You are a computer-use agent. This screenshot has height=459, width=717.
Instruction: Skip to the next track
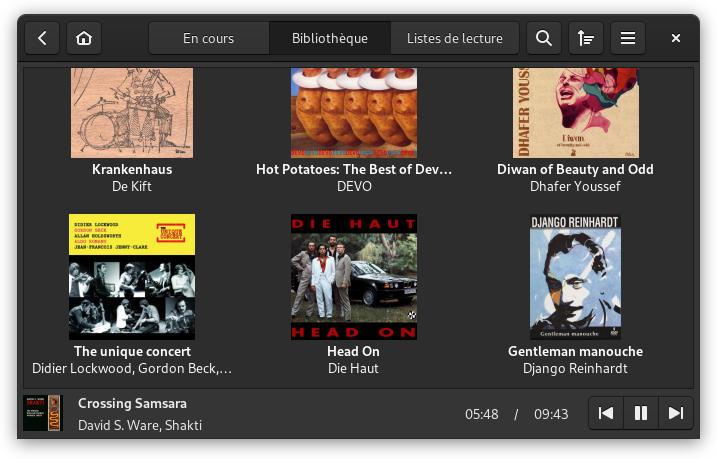pos(676,413)
